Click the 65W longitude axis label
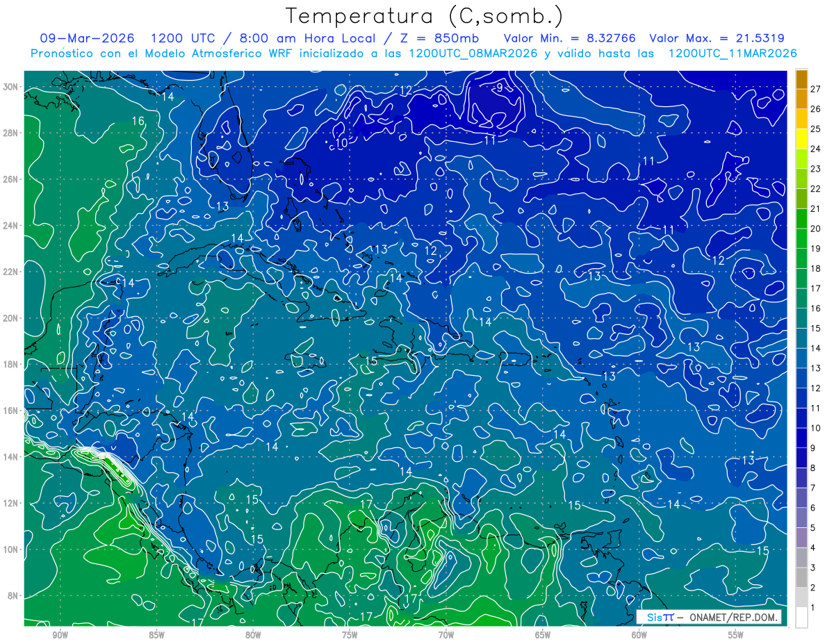This screenshot has width=834, height=644. tap(543, 635)
